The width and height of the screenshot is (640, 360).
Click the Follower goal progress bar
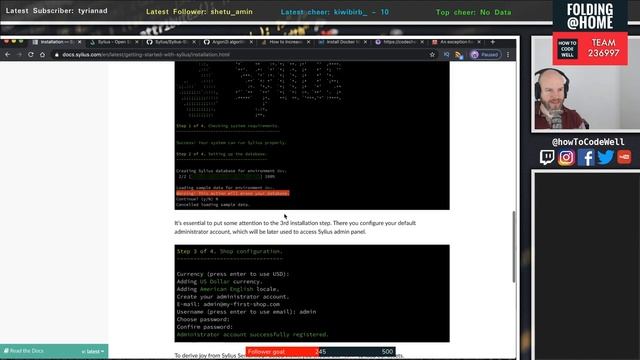pos(320,351)
